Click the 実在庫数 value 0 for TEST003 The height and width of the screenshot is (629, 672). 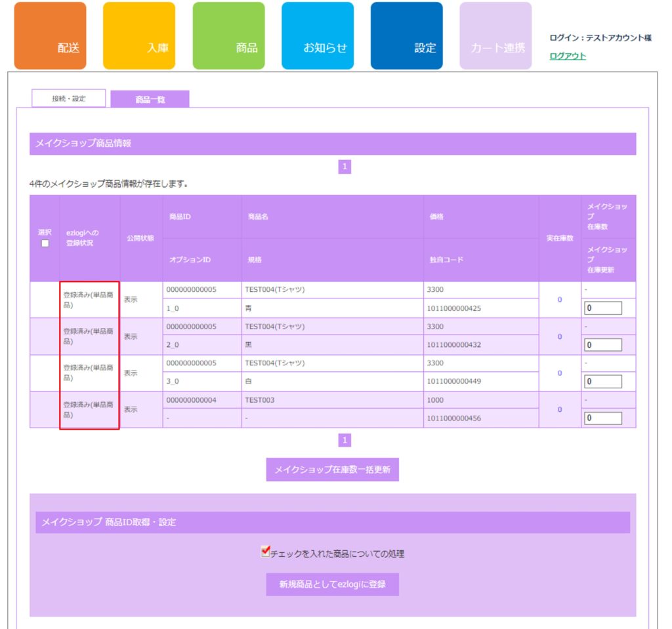(559, 409)
